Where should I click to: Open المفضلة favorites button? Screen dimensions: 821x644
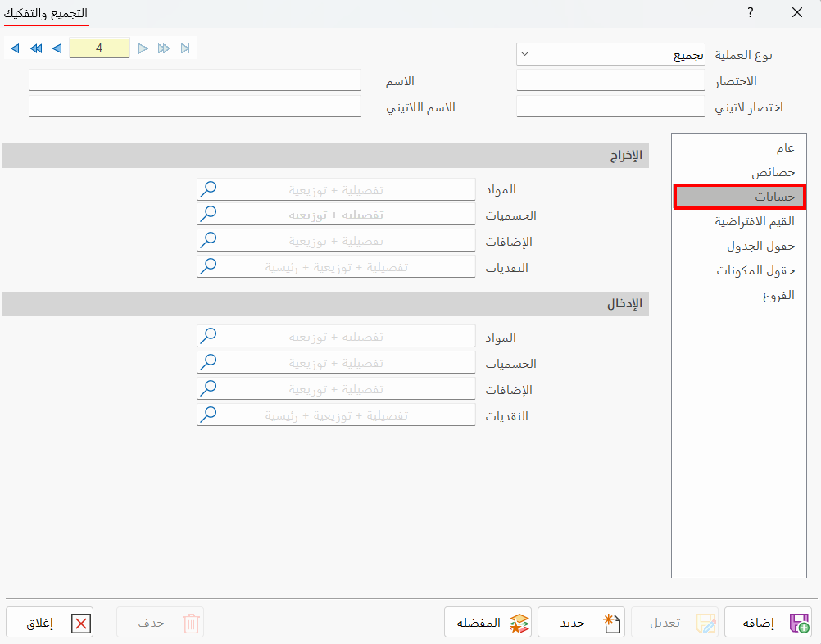point(488,623)
